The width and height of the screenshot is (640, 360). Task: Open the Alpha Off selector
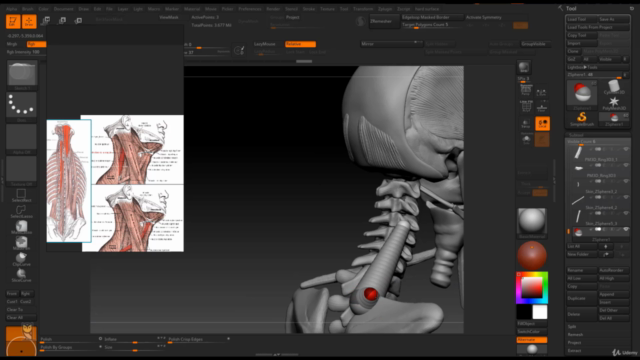(x=22, y=139)
